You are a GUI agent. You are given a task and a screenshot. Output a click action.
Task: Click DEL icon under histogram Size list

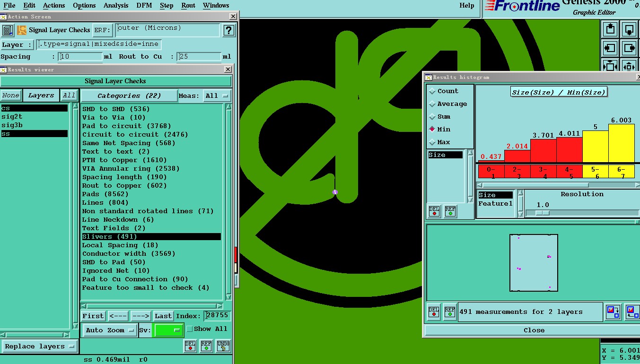coord(434,211)
